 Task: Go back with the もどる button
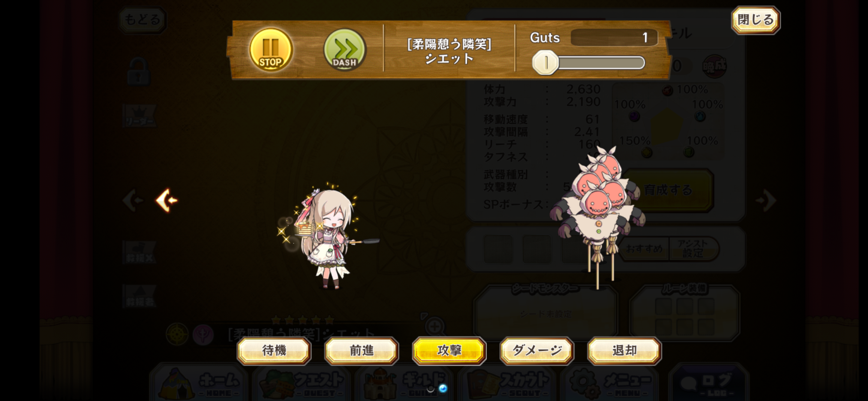pos(142,20)
